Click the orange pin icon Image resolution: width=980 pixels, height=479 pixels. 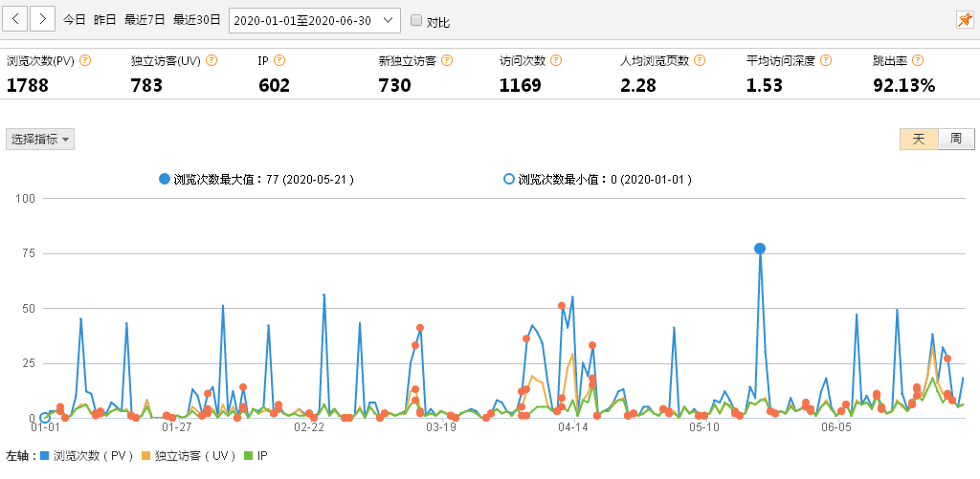coord(965,20)
